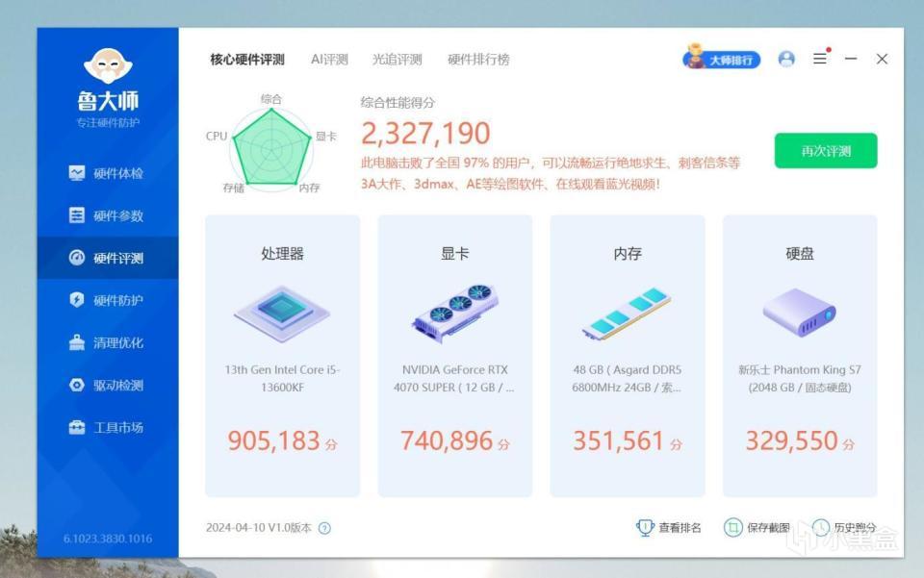Open the 硬件参数 sidebar section

coord(107,215)
